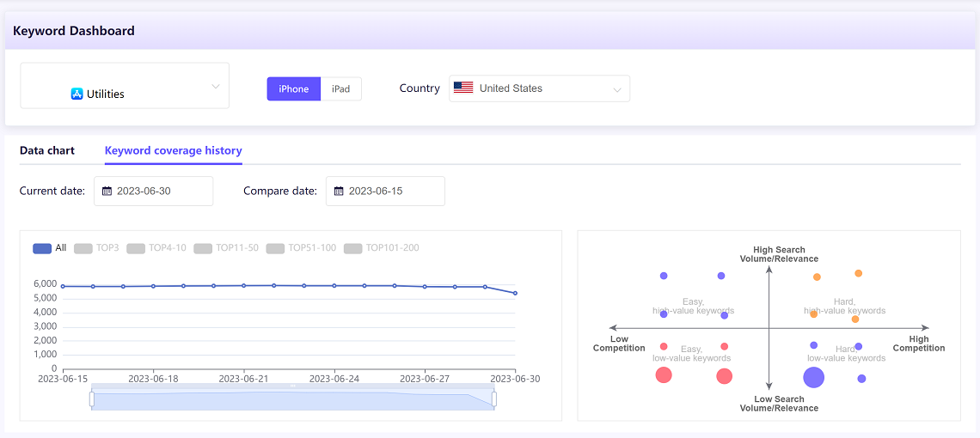Screen dimensions: 980x438
Task: Click the Low Search Volume/Relevance axis label
Action: [x=779, y=404]
